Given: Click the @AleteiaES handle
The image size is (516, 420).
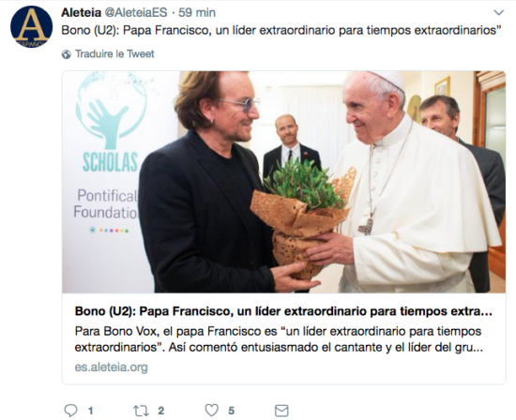Looking at the screenshot, I should tap(136, 12).
